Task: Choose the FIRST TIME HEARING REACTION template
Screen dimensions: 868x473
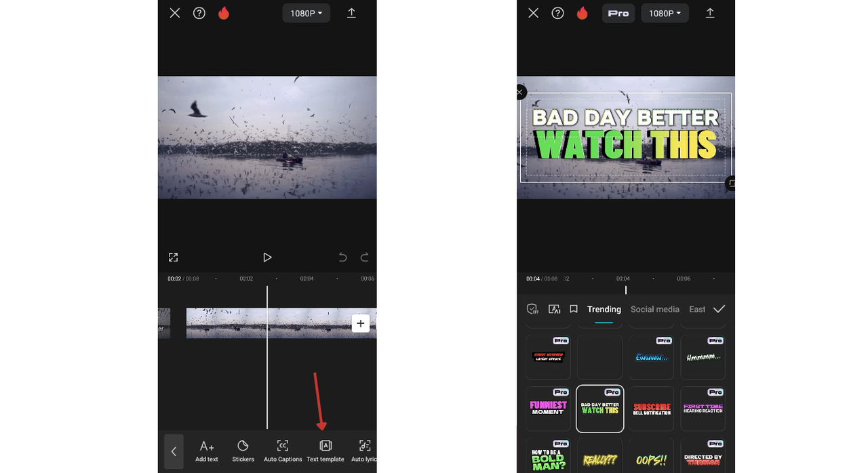Action: coord(703,409)
